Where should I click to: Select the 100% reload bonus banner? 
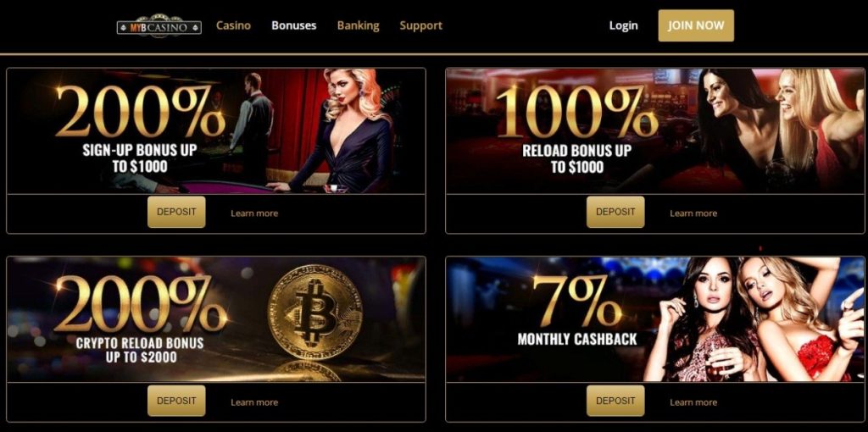[655, 130]
